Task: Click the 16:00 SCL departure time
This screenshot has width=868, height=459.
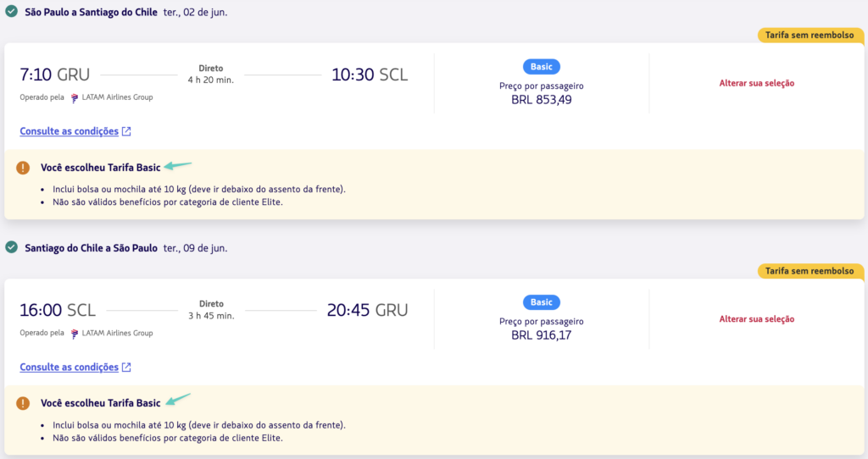Action: coord(58,310)
